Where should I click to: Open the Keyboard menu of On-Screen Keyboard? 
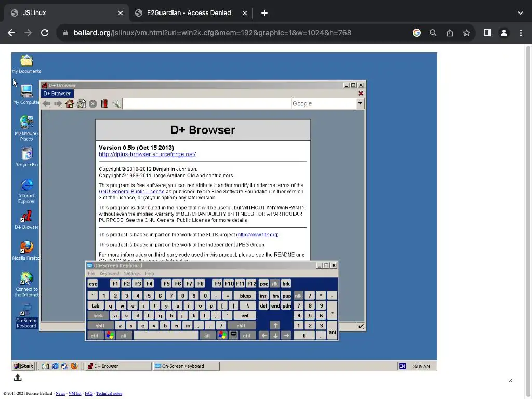click(x=109, y=273)
